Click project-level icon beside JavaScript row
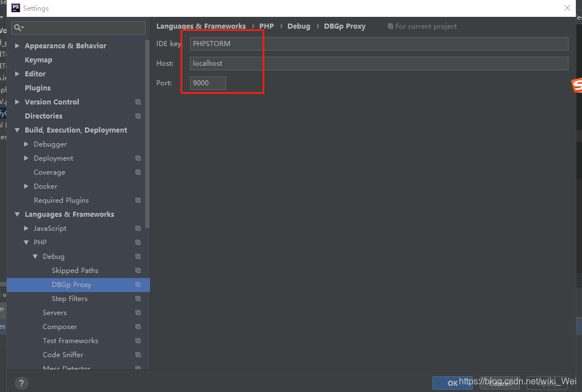The width and height of the screenshot is (582, 392). 138,229
